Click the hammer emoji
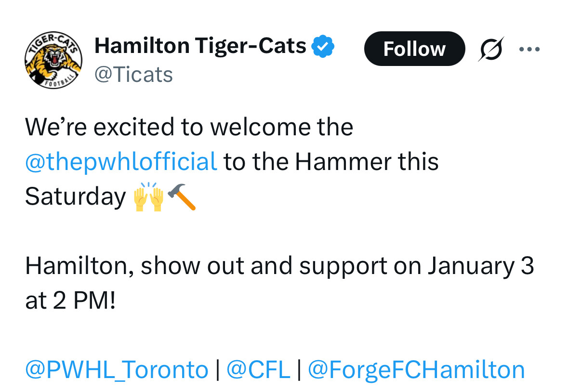This screenshot has width=568, height=392. pos(182,196)
